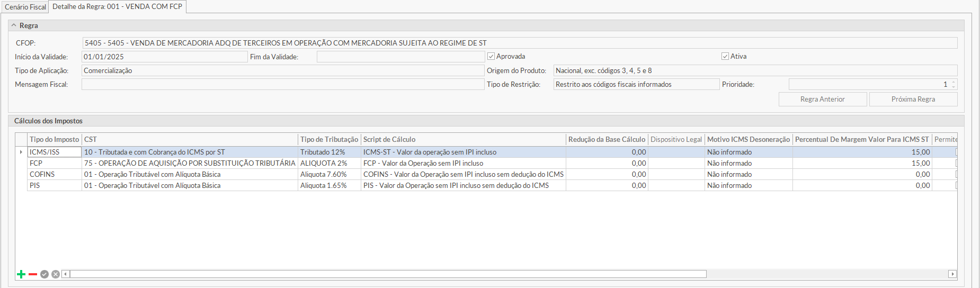This screenshot has width=980, height=288.
Task: Open the Tipo de Aplicação field
Action: point(283,70)
